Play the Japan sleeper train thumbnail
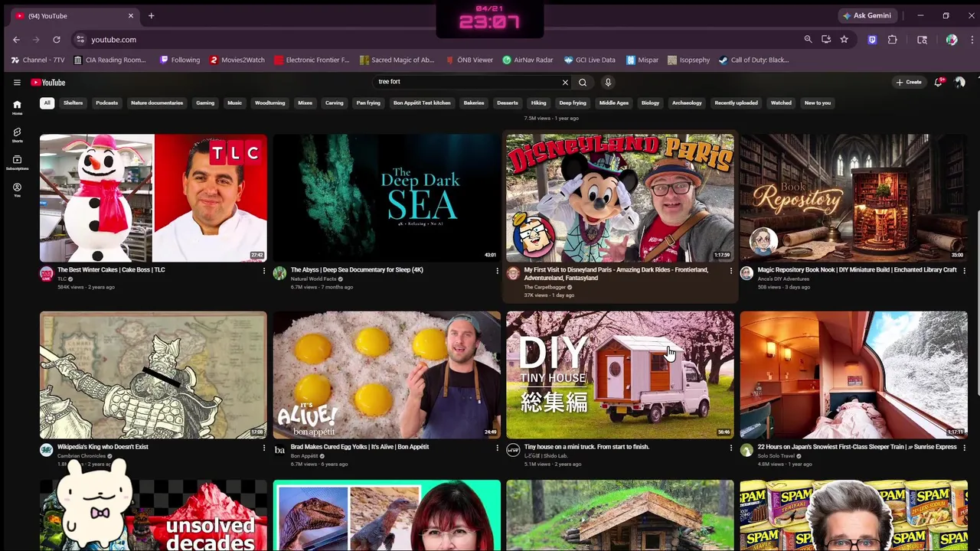Viewport: 980px width, 551px height. tap(854, 375)
